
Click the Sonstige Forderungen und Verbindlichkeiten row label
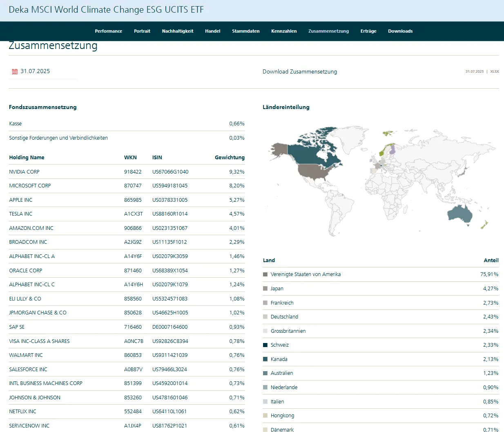click(58, 138)
